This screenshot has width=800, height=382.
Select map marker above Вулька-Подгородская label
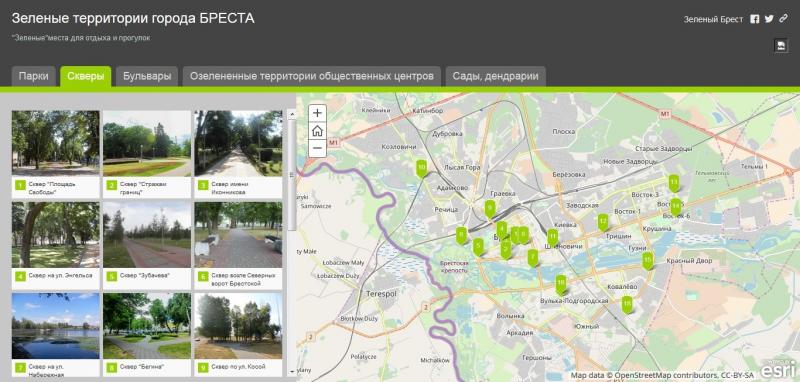click(561, 285)
